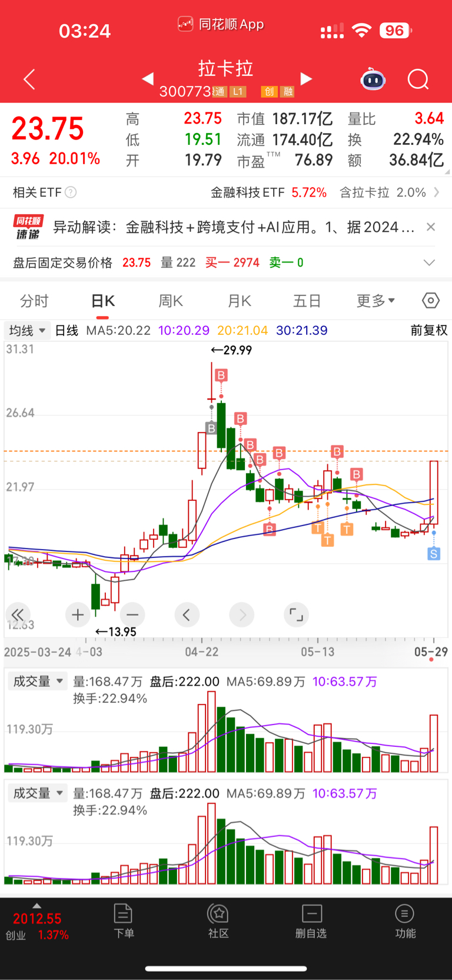Image resolution: width=452 pixels, height=980 pixels.
Task: Tap the 通 tag badge
Action: 219,91
